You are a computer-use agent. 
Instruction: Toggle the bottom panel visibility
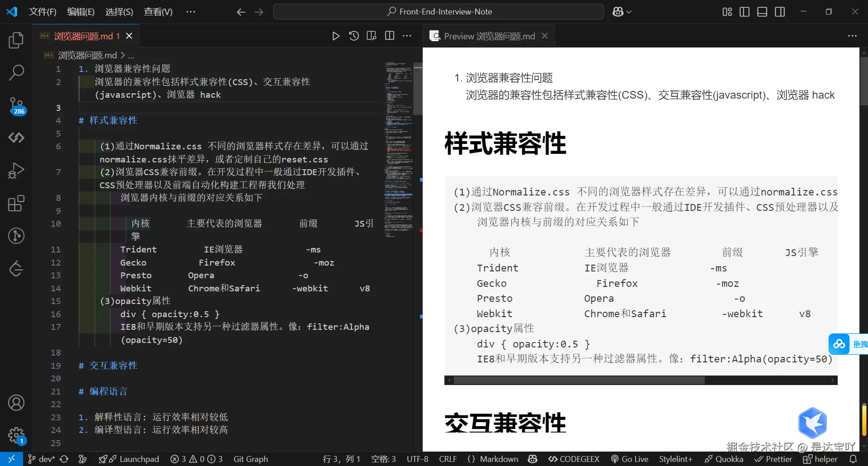click(762, 12)
